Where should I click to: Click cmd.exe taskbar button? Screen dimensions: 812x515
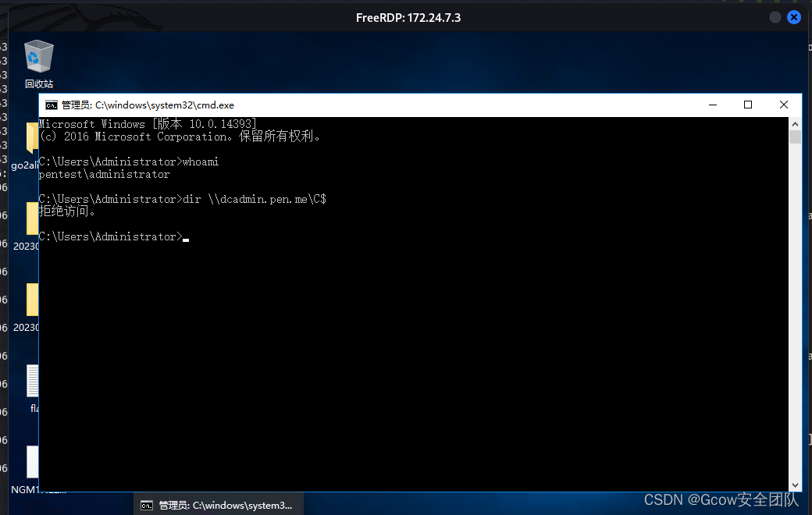click(x=219, y=505)
